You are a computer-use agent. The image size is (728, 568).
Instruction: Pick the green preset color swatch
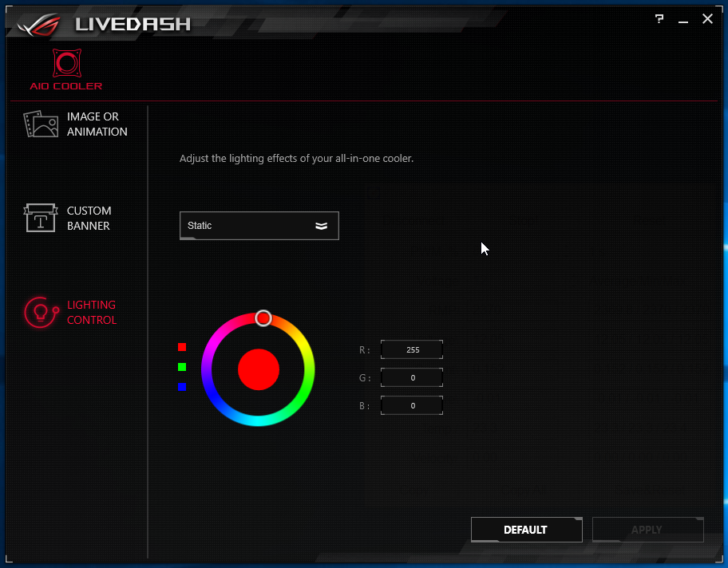pyautogui.click(x=182, y=367)
